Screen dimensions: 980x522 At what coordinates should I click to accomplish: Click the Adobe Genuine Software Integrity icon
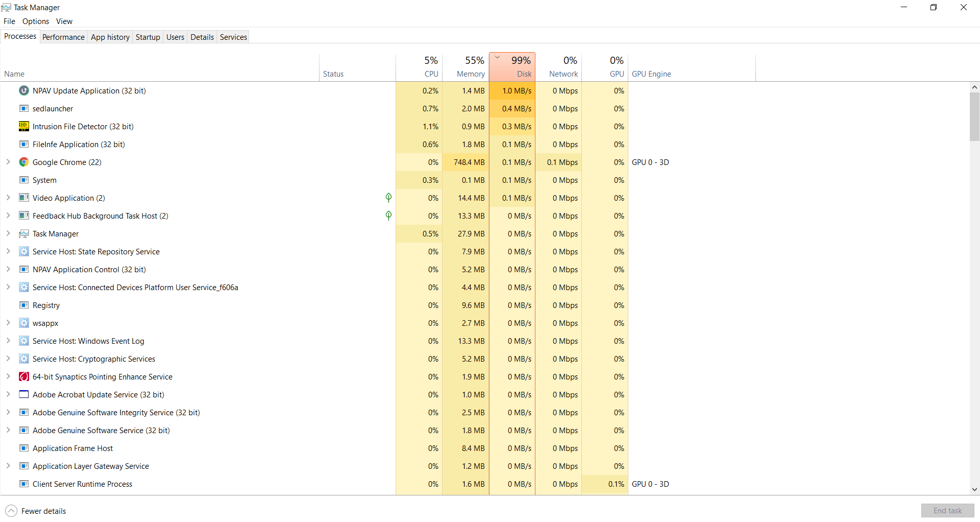click(23, 412)
